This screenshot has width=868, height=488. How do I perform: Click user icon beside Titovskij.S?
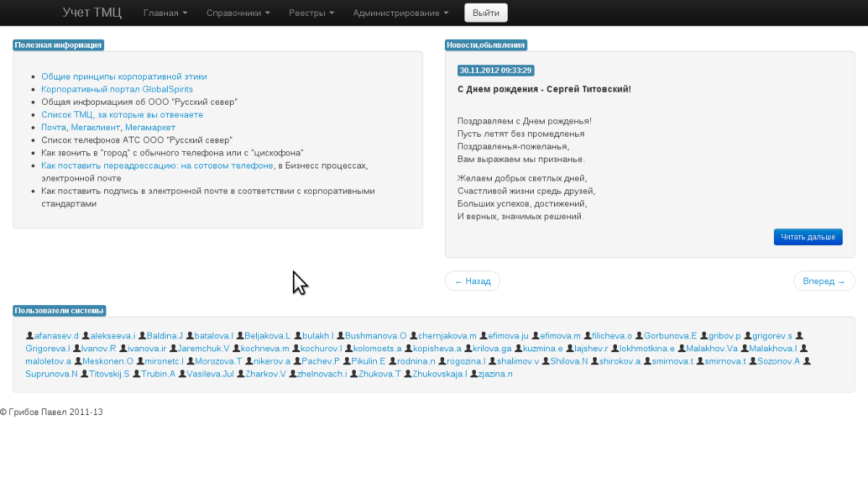coord(85,374)
